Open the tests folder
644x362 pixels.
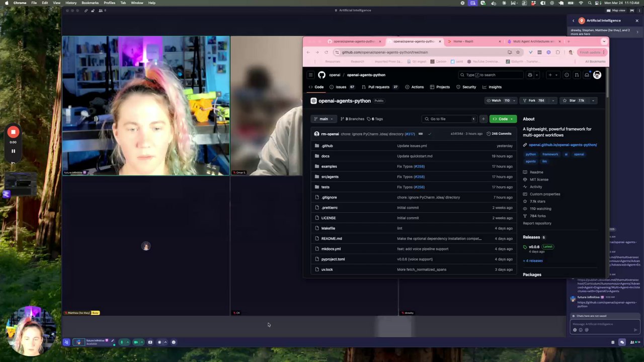[x=326, y=187]
